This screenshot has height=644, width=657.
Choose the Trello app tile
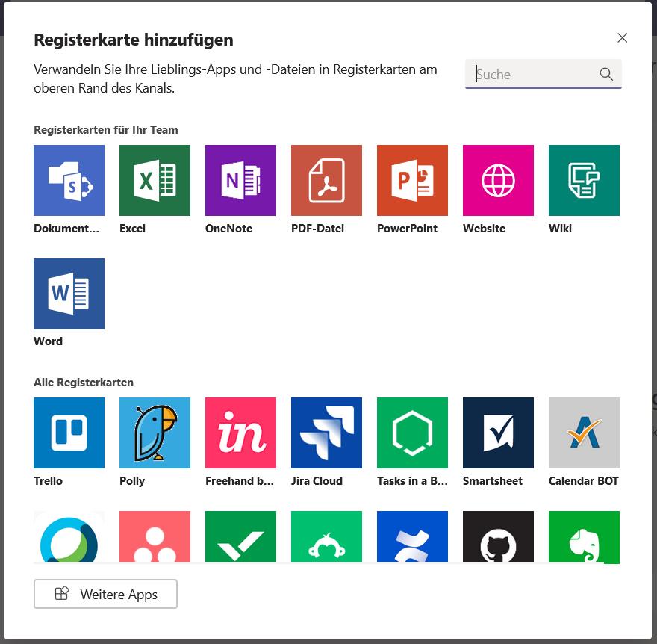pyautogui.click(x=69, y=433)
